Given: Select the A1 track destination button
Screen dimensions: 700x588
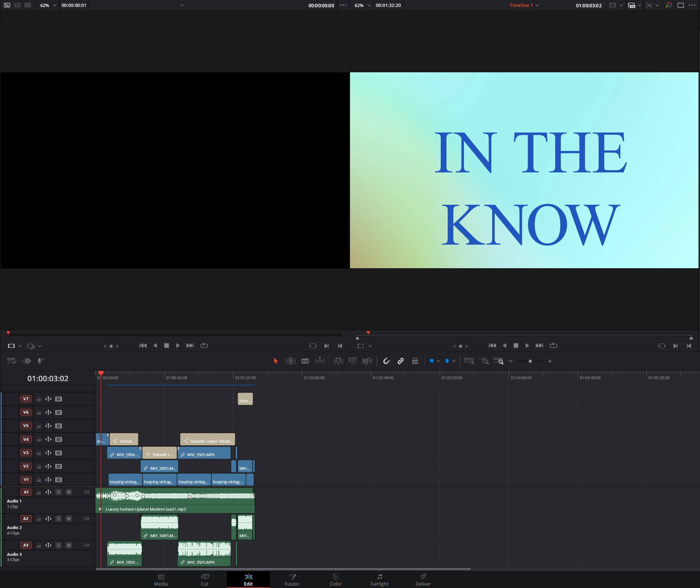Looking at the screenshot, I should (26, 492).
